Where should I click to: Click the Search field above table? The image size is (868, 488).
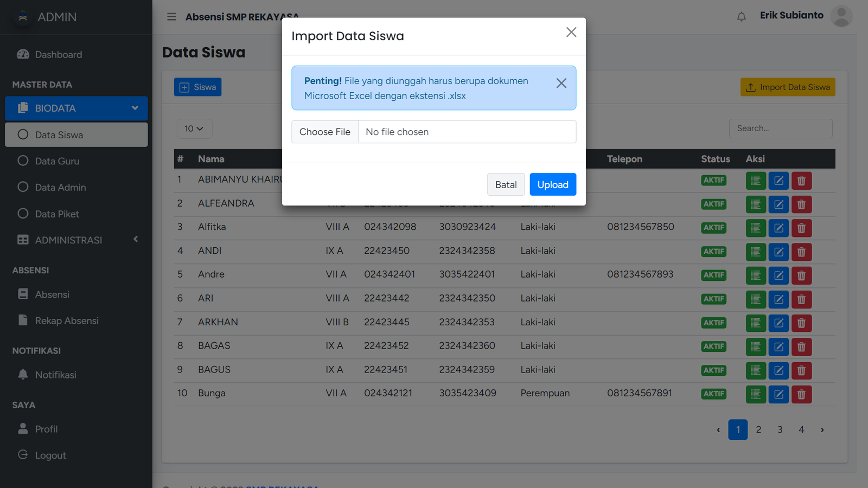pyautogui.click(x=780, y=129)
